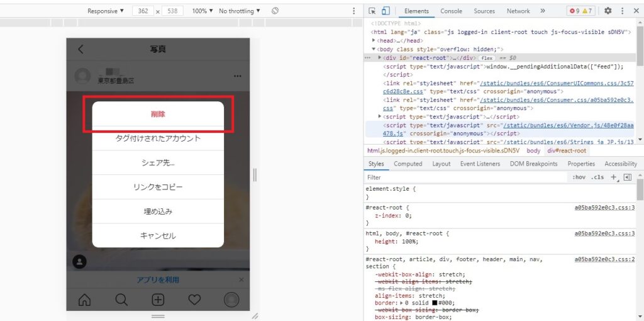Click the error and warning counter badge
This screenshot has width=644, height=321.
pos(580,11)
